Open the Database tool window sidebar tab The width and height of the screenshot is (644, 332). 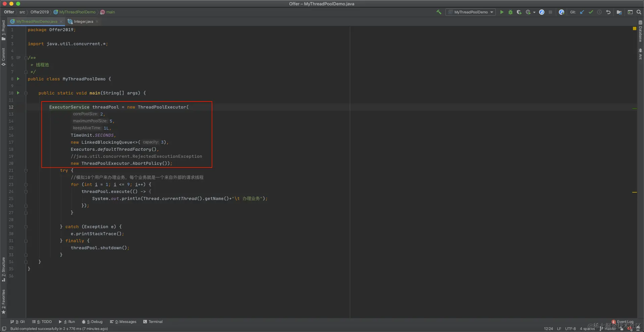[x=640, y=31]
